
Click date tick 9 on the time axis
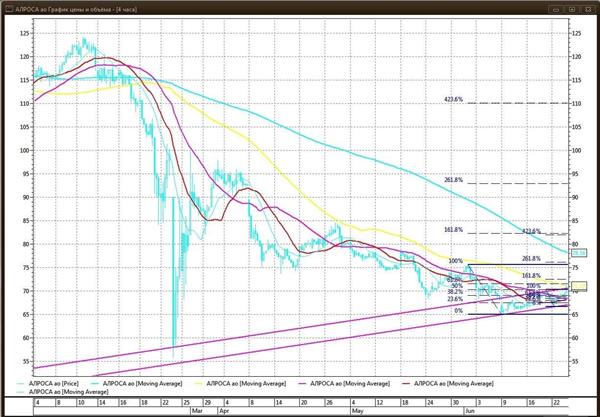click(x=505, y=402)
